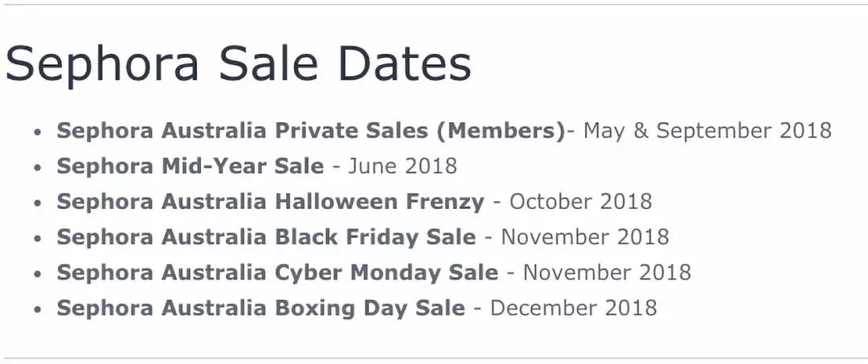Click bullet point before Private Sales item

click(38, 133)
